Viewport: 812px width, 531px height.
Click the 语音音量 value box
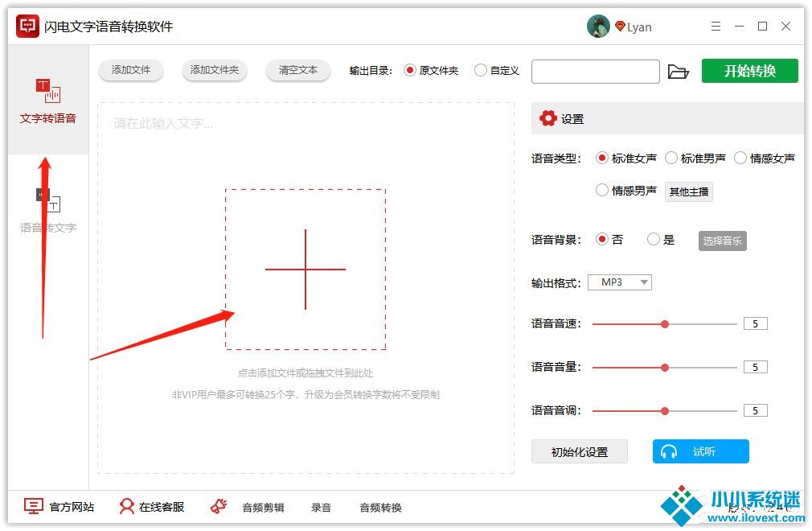tap(756, 368)
